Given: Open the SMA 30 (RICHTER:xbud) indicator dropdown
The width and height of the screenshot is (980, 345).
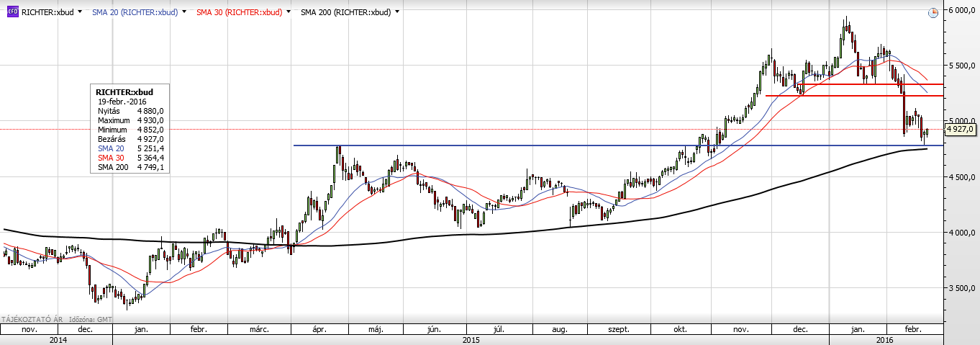Looking at the screenshot, I should click(x=289, y=12).
